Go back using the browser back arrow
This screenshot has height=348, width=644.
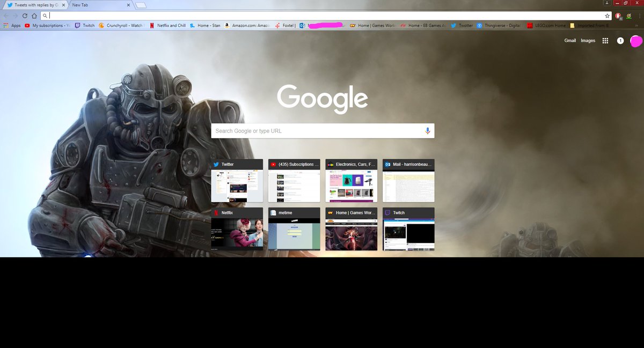pyautogui.click(x=6, y=16)
